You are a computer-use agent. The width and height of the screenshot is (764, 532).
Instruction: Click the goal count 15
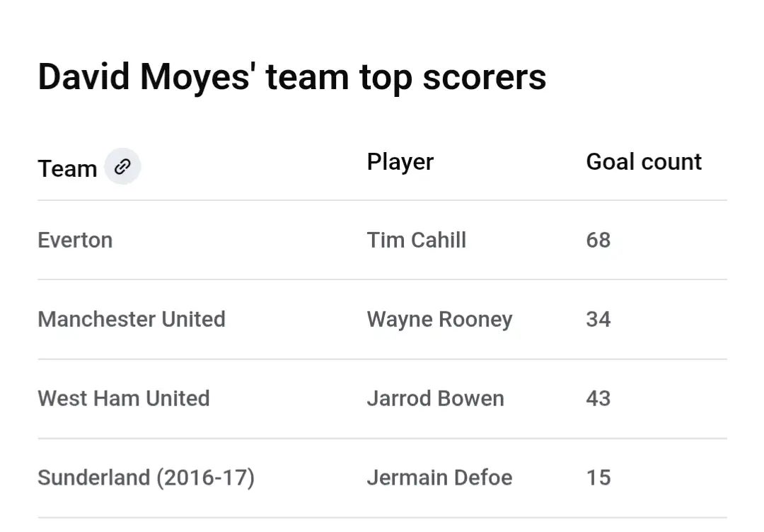point(598,478)
